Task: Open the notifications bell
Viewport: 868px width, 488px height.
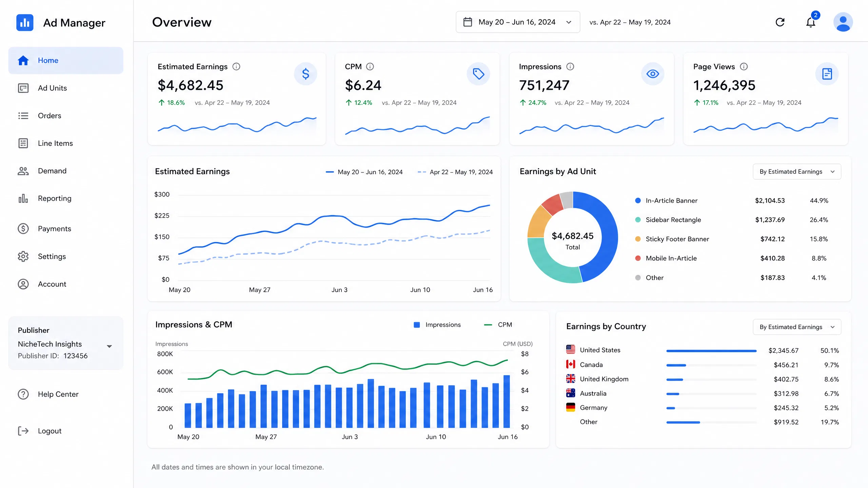Action: (x=811, y=22)
